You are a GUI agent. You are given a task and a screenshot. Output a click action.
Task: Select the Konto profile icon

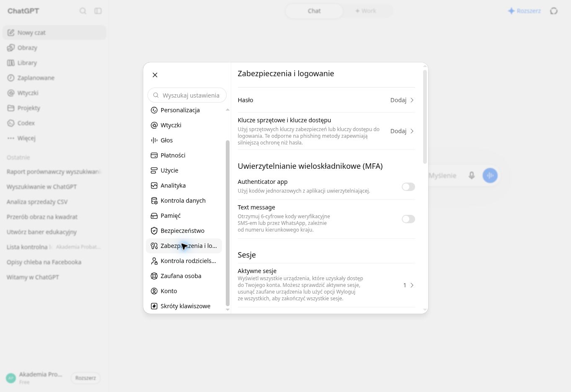point(154,291)
